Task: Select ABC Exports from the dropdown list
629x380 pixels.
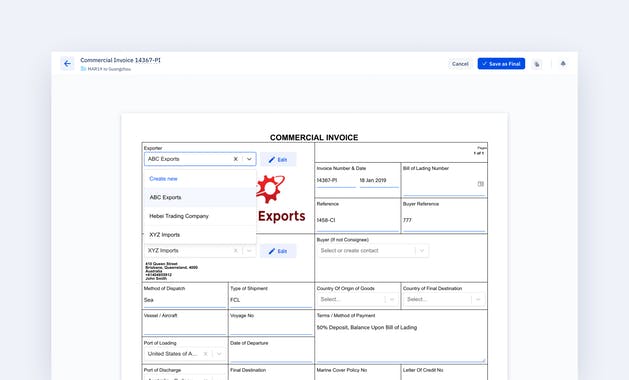Action: pyautogui.click(x=200, y=197)
